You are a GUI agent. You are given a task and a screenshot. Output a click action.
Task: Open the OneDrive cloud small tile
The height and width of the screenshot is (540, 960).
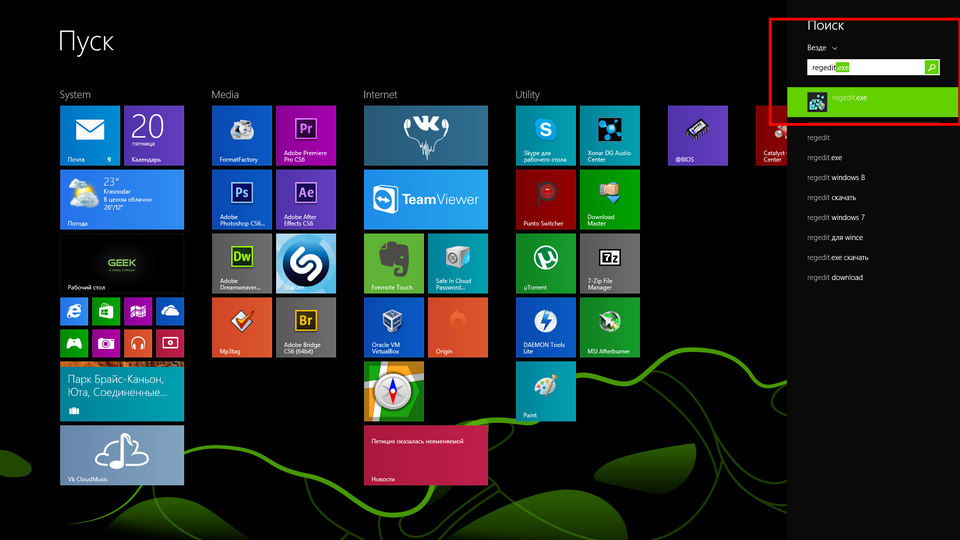170,312
